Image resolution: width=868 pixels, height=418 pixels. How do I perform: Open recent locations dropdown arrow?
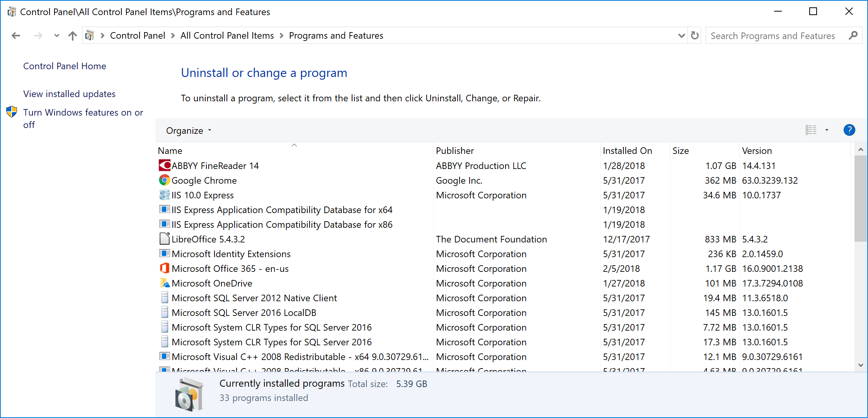tap(57, 36)
